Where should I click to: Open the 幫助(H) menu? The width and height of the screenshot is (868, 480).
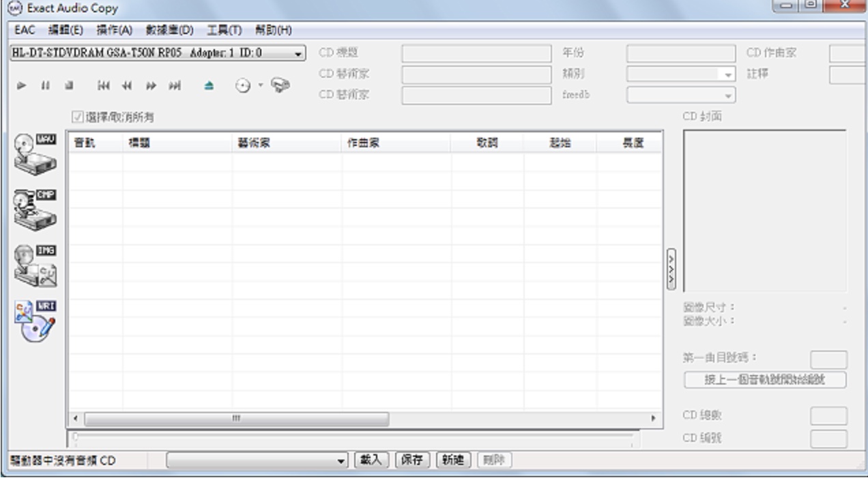tap(274, 30)
